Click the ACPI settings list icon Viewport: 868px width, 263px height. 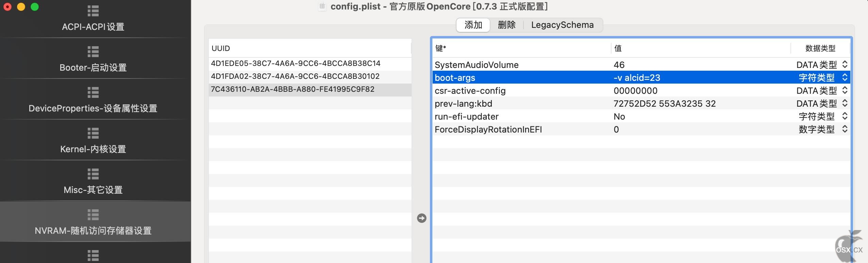[93, 11]
